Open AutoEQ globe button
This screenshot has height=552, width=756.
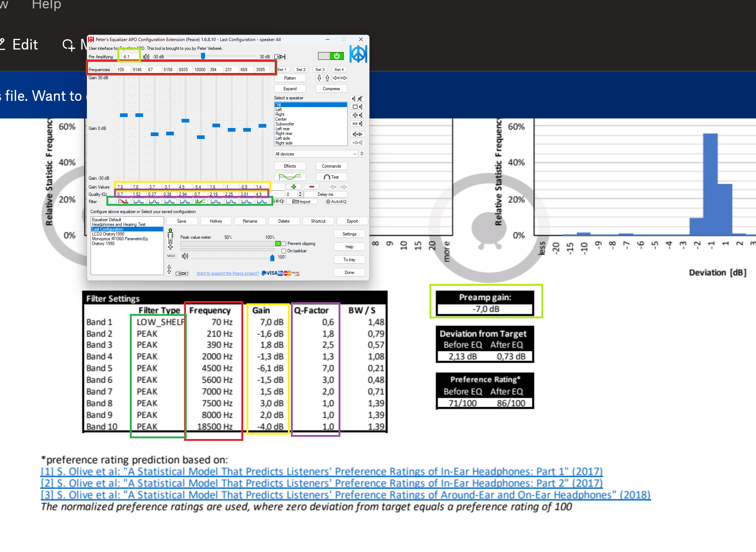coord(336,201)
